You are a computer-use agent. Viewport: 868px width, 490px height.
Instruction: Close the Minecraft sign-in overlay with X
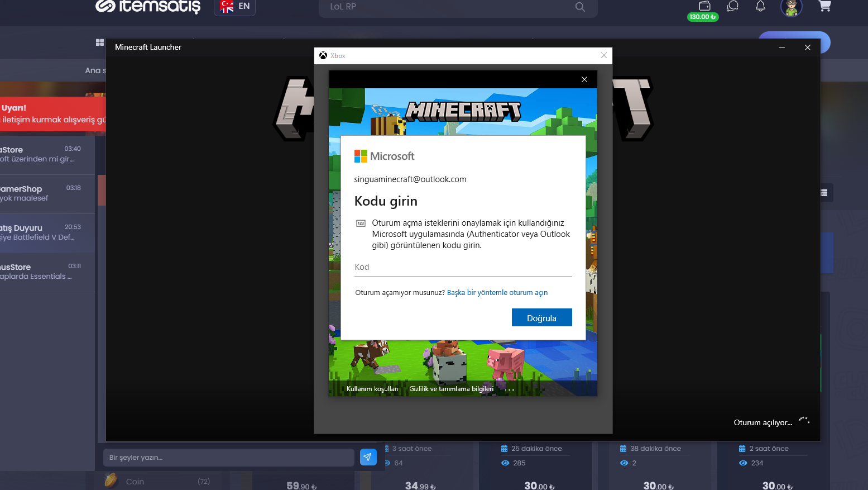click(x=584, y=79)
